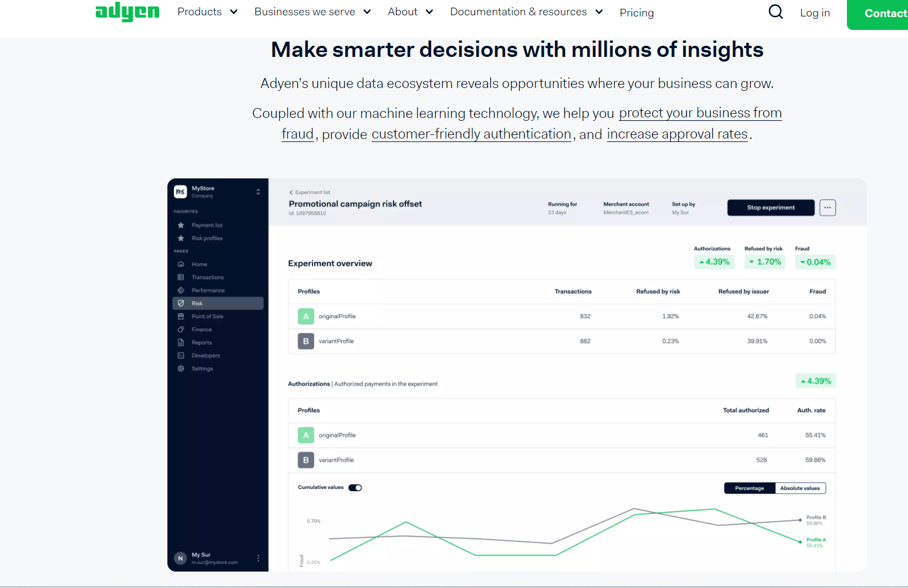Click the 55.41% auth rate value

point(815,435)
